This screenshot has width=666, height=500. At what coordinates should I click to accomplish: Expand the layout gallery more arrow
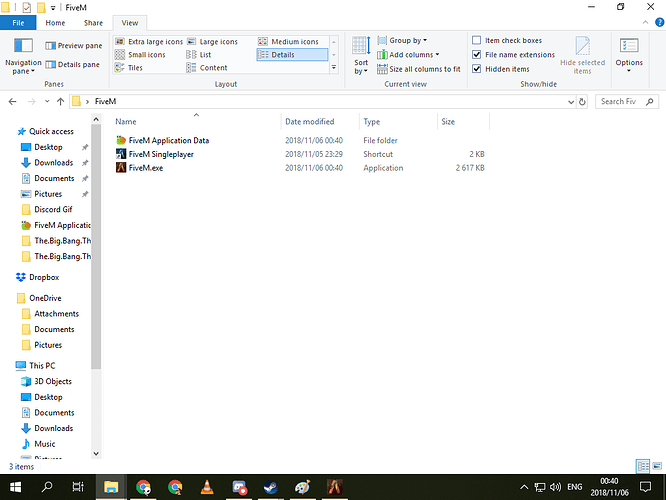click(x=334, y=68)
